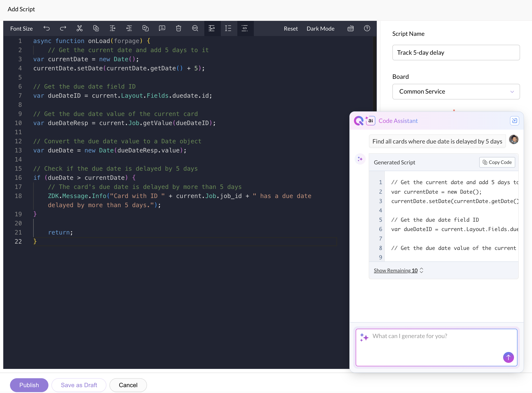Click the Copy Code button

(497, 162)
